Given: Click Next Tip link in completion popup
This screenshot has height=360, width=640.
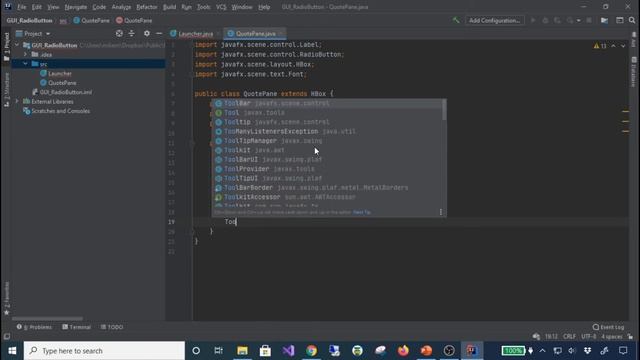Looking at the screenshot, I should (362, 212).
